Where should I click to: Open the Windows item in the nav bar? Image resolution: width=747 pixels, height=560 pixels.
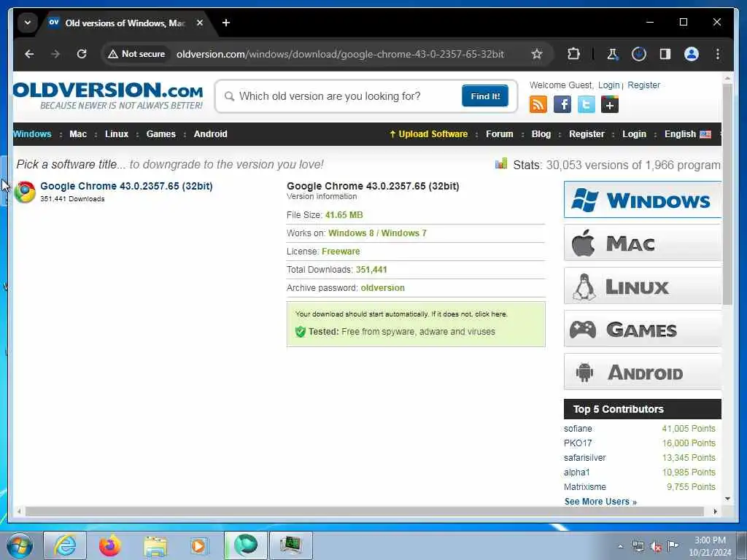(32, 134)
